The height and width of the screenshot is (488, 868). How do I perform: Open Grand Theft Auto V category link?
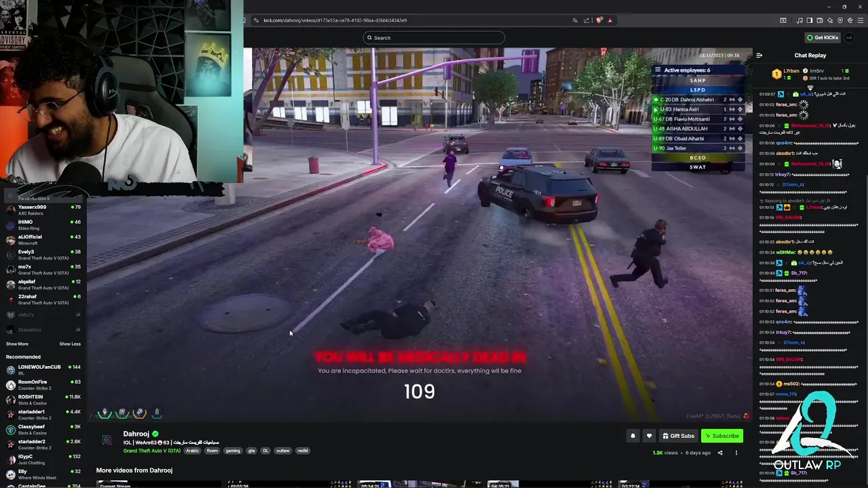(152, 451)
